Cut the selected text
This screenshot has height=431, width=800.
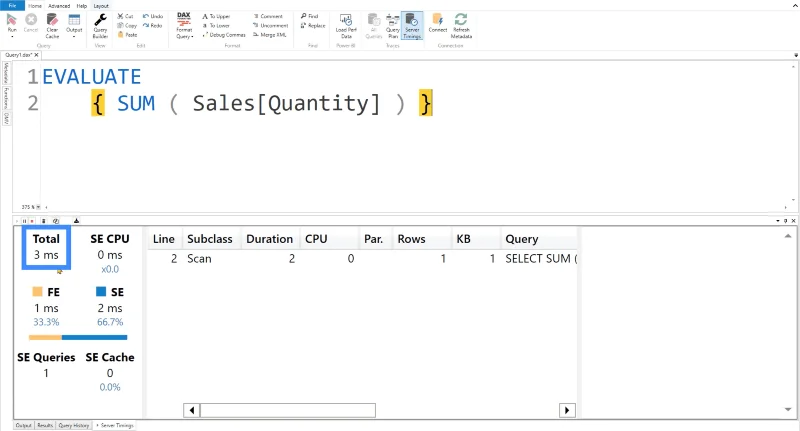pos(125,16)
